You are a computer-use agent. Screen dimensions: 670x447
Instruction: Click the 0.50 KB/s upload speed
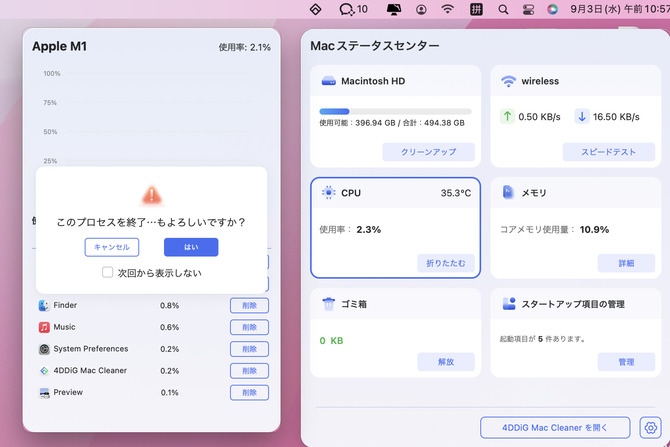coord(539,117)
